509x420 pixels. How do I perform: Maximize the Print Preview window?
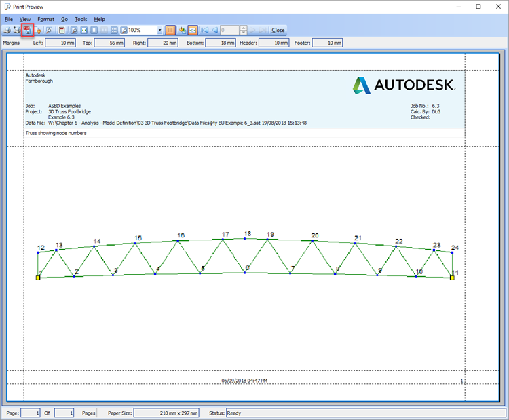(478, 7)
